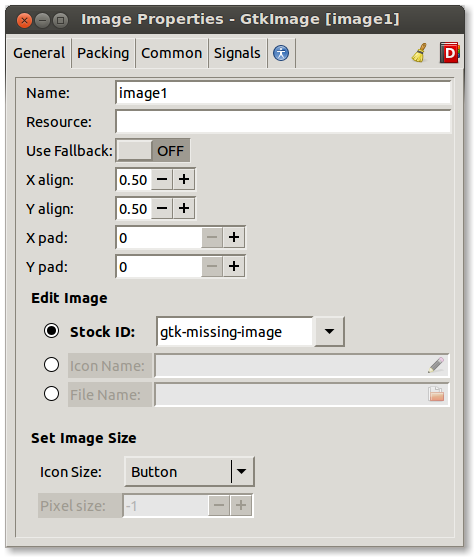The height and width of the screenshot is (557, 474).
Task: Expand the Icon Size Button combo box
Action: [x=189, y=472]
